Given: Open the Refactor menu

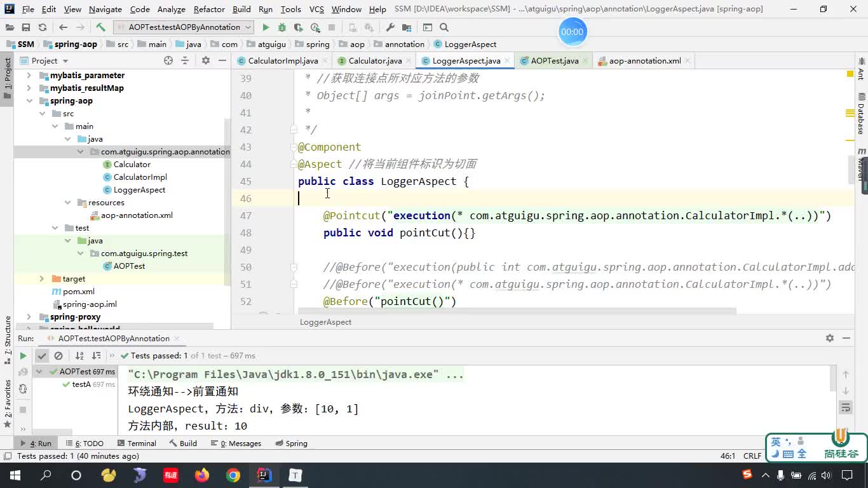Looking at the screenshot, I should click(209, 9).
